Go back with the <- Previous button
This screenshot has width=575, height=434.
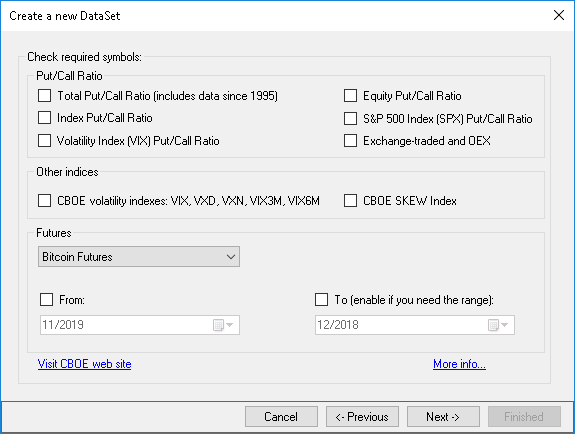coord(362,417)
